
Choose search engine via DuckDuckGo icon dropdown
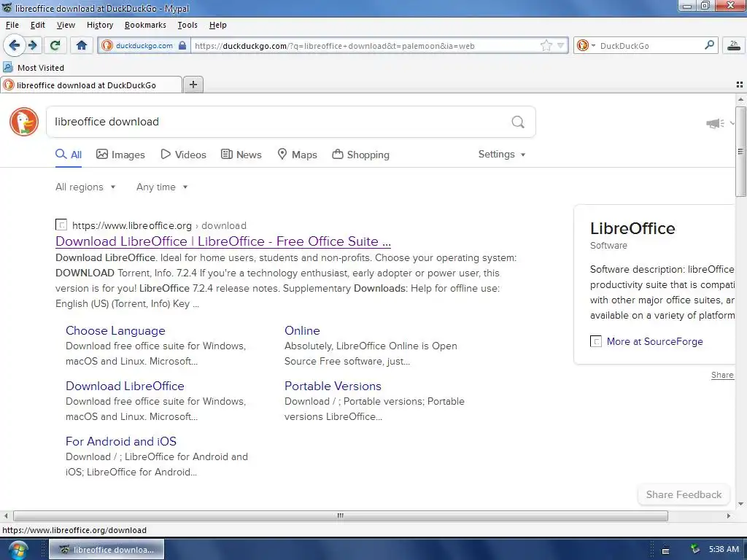point(586,46)
